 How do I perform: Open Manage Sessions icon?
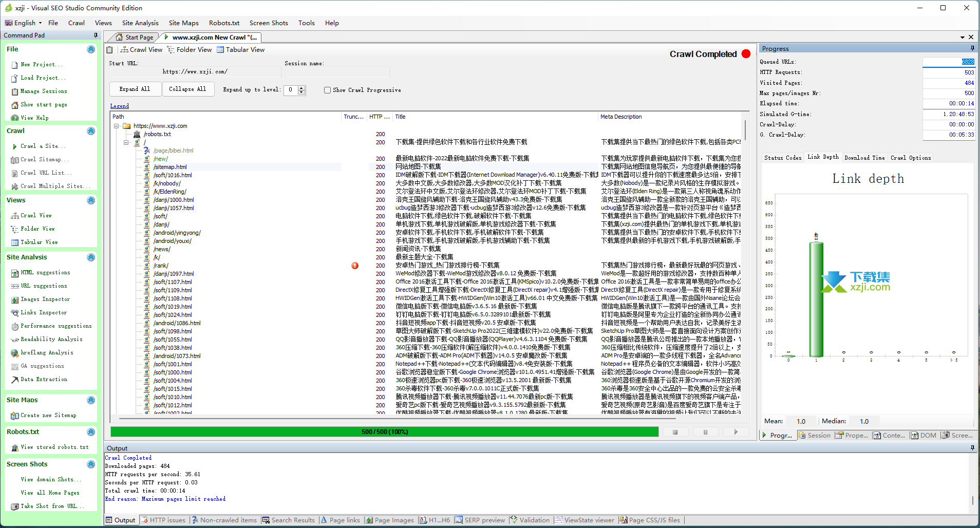click(x=14, y=91)
